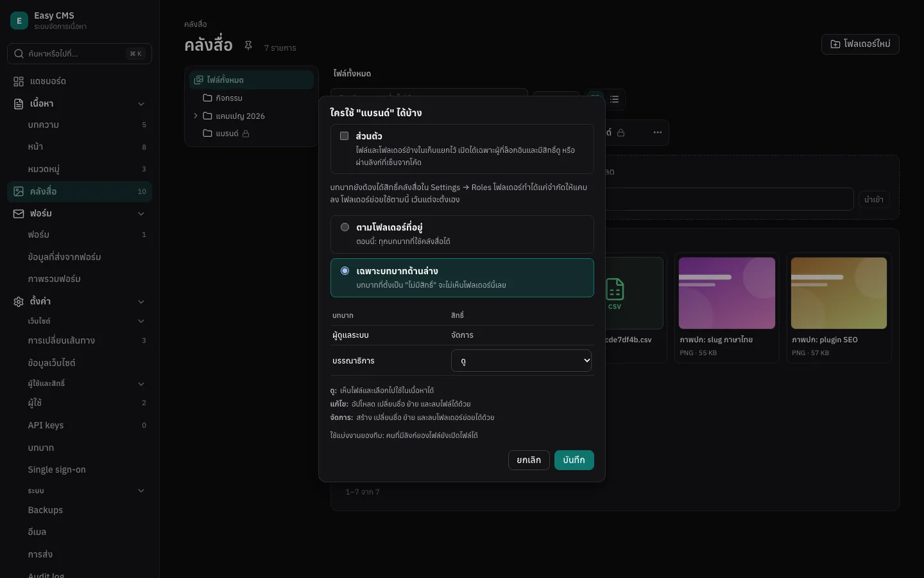Collapse the เนื้อหา sidebar section chevron
The width and height of the screenshot is (924, 578).
pyautogui.click(x=141, y=104)
